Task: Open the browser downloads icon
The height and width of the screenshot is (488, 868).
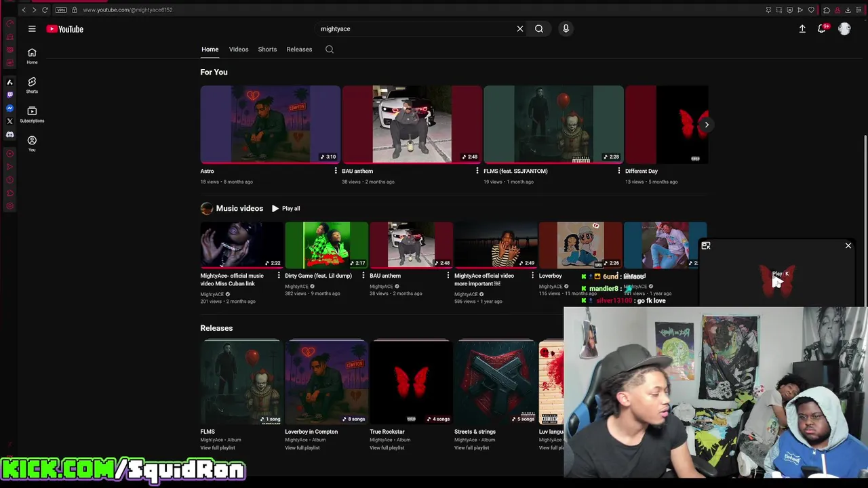Action: pos(848,10)
